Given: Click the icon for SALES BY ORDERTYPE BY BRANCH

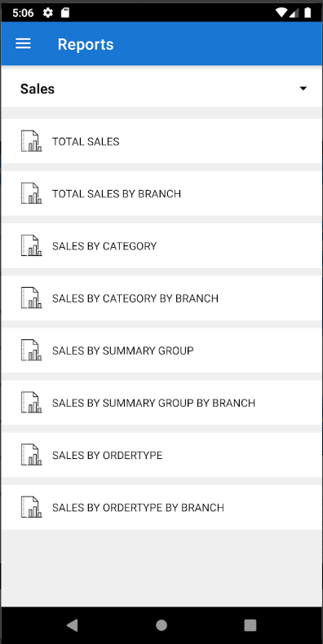Looking at the screenshot, I should 31,507.
